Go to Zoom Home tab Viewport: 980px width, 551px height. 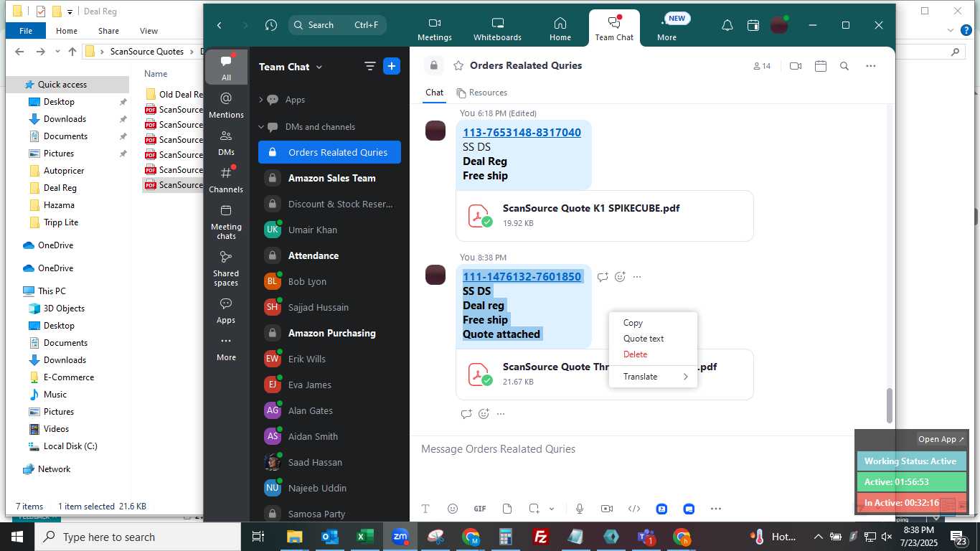pos(560,29)
